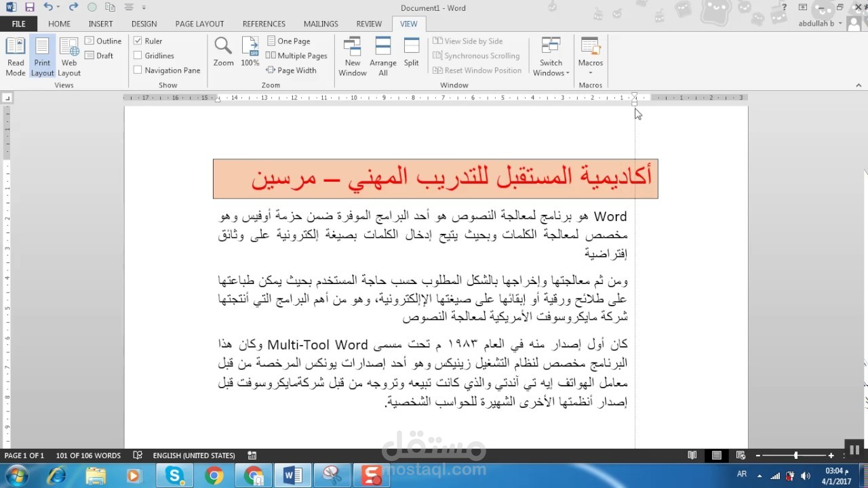Open Internet Explorer from taskbar
Viewport: 868px width, 488px height.
click(x=56, y=476)
